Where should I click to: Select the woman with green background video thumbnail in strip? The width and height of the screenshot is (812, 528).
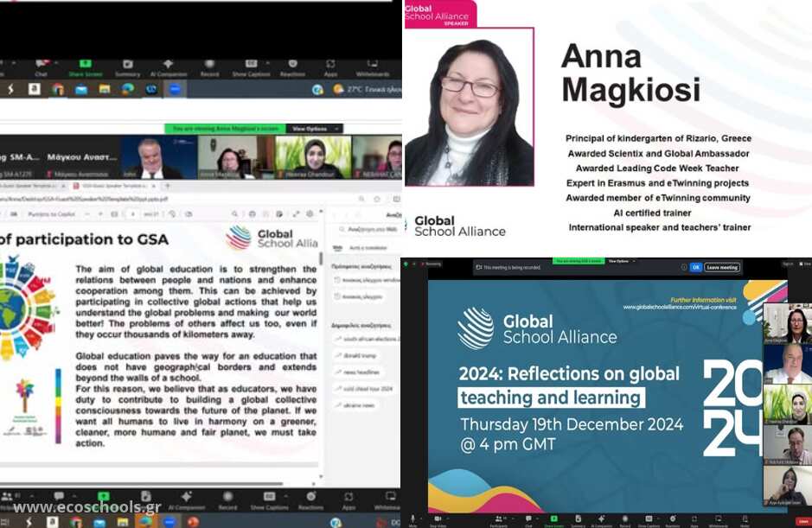coord(313,157)
